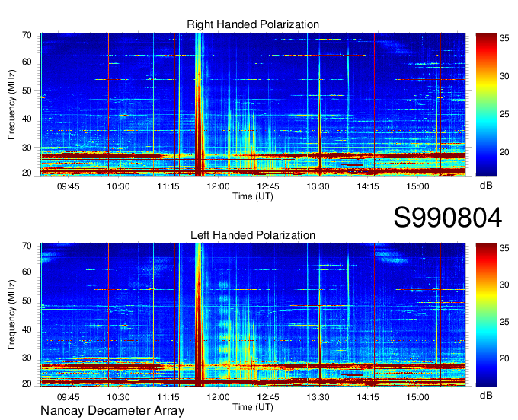Image resolution: width=518 pixels, height=420 pixels.
Task: Click the Left Handed Polarization title
Action: [x=253, y=235]
